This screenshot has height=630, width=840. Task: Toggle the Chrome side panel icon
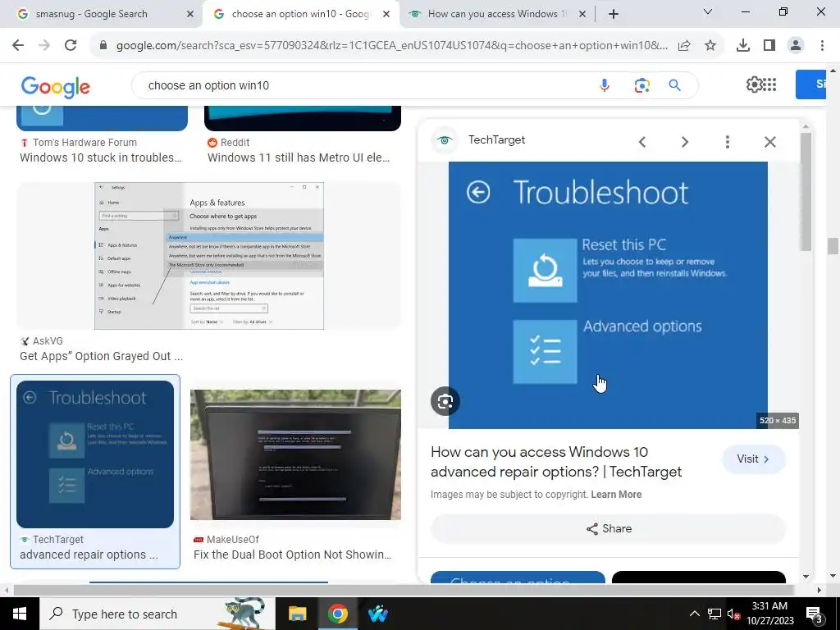(x=769, y=46)
